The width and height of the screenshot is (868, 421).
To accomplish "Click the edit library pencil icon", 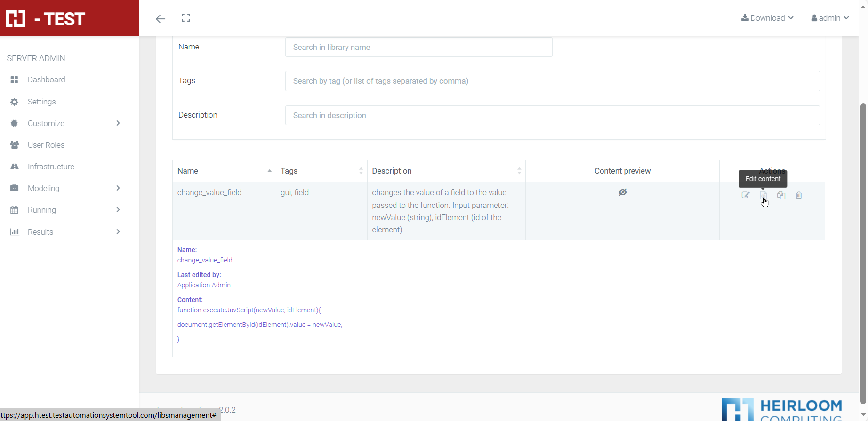I will pyautogui.click(x=746, y=195).
